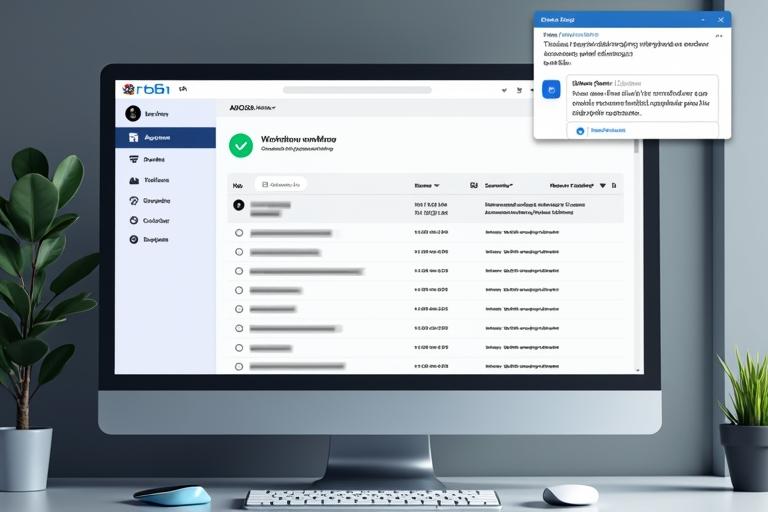The image size is (768, 512).
Task: Expand the first column header dropdown arrow
Action: pyautogui.click(x=436, y=185)
